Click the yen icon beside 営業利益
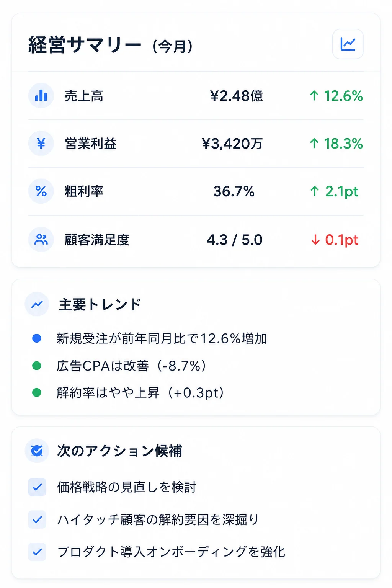The width and height of the screenshot is (392, 588). click(x=41, y=144)
